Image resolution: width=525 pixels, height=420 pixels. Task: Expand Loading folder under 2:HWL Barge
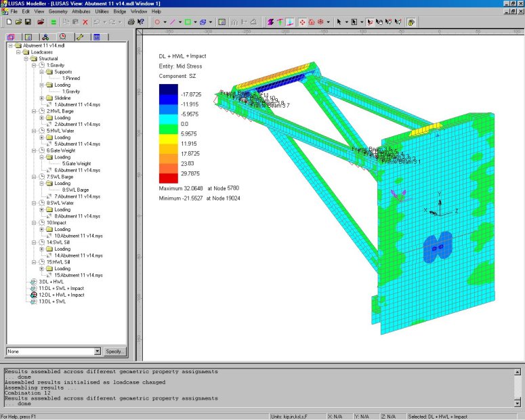[41, 118]
